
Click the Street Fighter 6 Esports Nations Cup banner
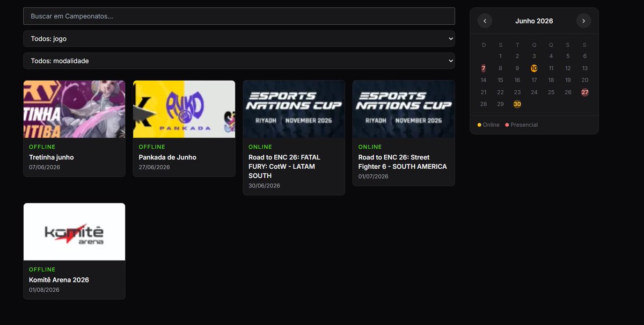(x=404, y=109)
